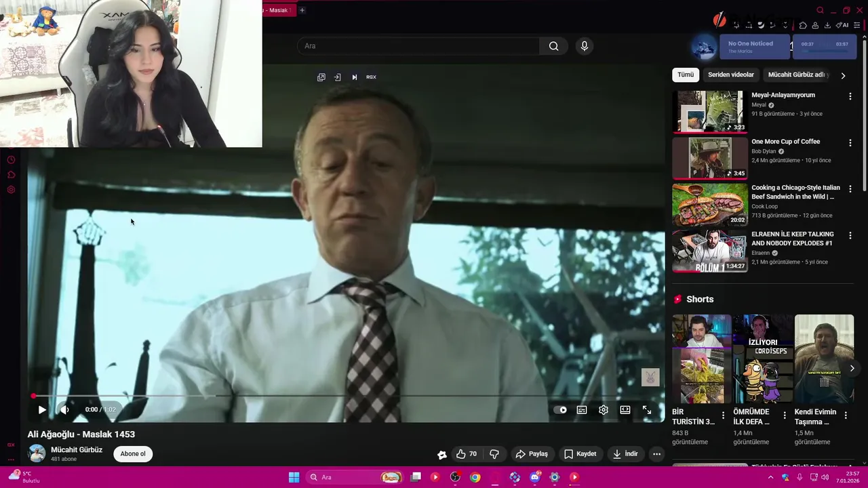
Task: Click the YouTube search magnifier button
Action: tap(553, 46)
